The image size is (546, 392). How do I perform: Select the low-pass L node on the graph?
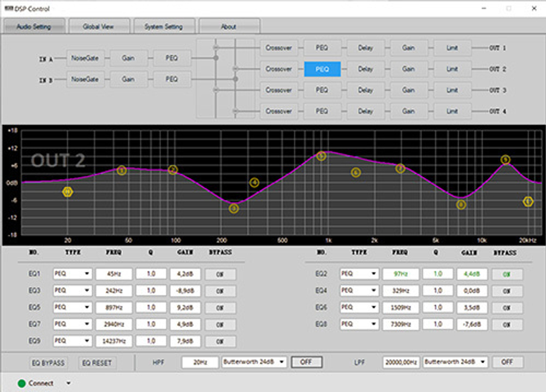(528, 201)
